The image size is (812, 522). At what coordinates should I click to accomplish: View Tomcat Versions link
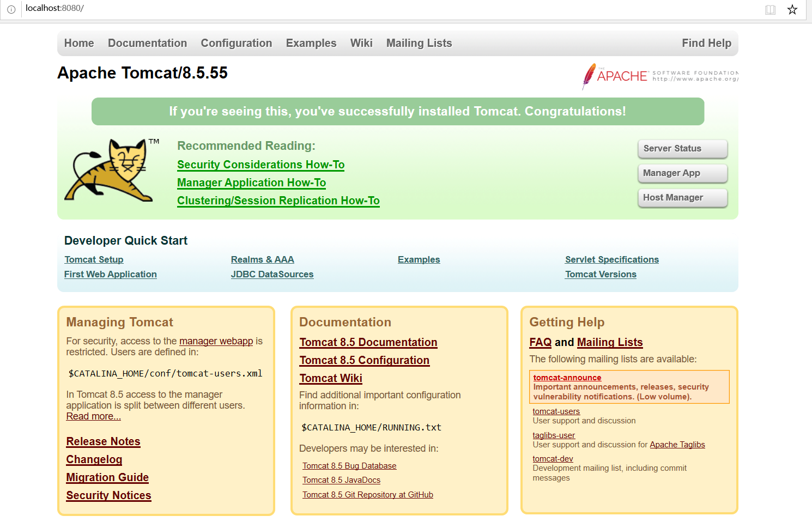(x=601, y=274)
